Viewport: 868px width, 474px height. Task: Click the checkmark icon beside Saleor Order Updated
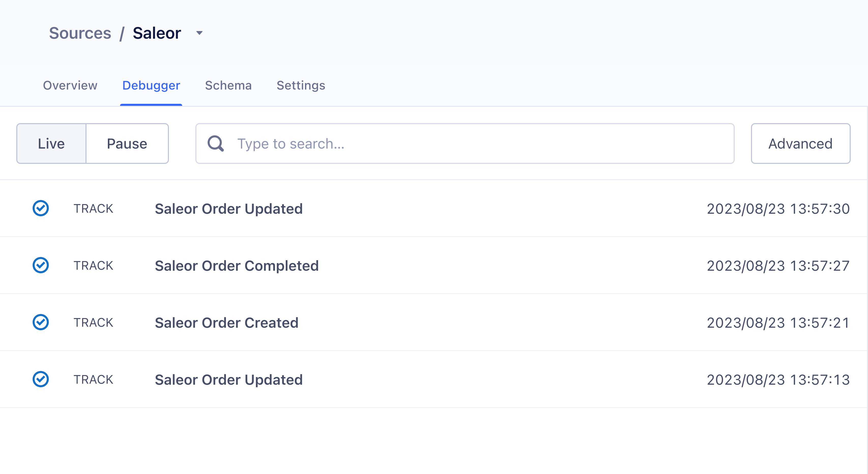(40, 208)
